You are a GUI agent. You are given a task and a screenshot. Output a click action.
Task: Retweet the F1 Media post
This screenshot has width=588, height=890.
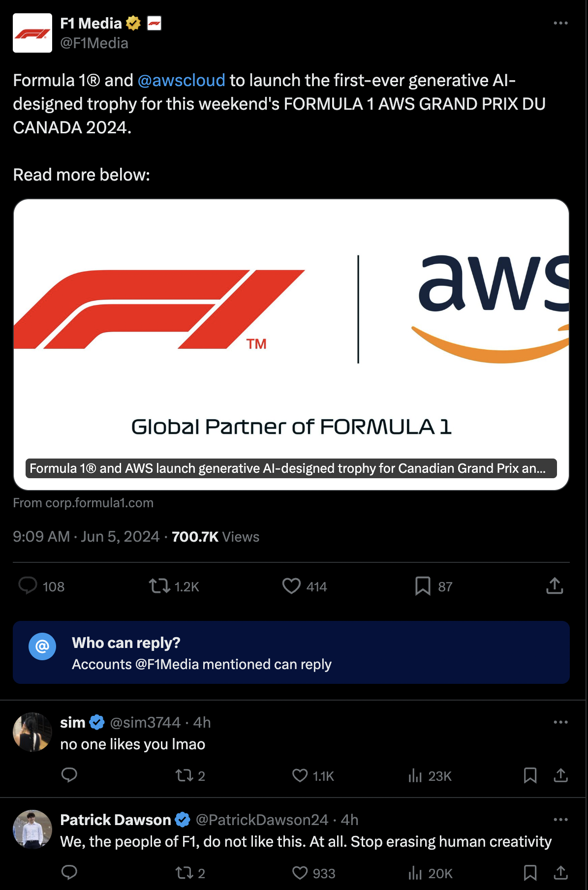tap(159, 585)
